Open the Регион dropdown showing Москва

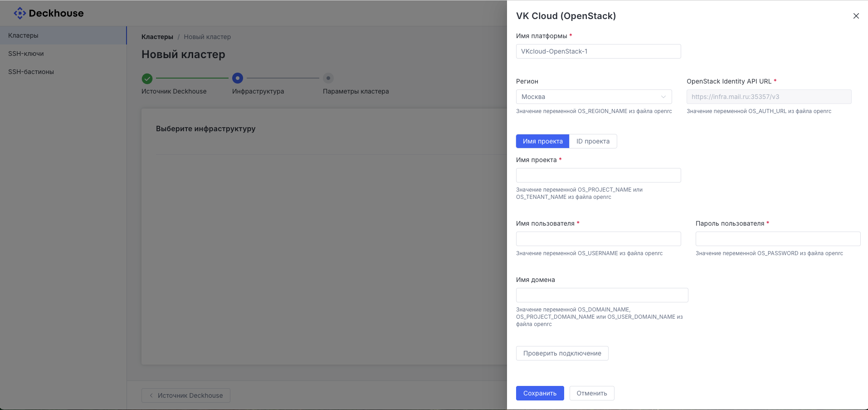click(x=594, y=97)
